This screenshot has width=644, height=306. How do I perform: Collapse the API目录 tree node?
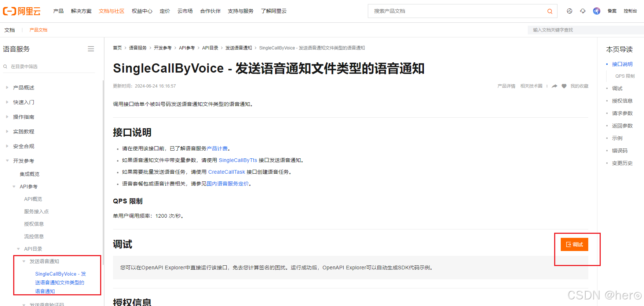pos(18,249)
